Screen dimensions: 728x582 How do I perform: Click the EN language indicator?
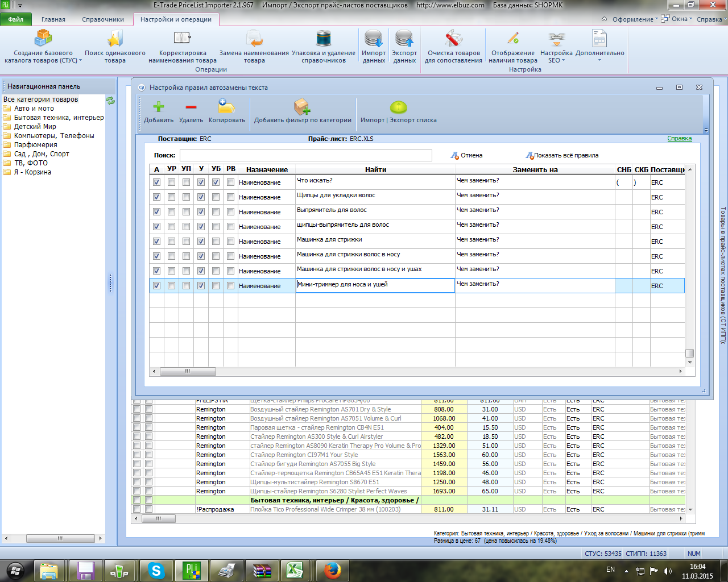pyautogui.click(x=610, y=569)
